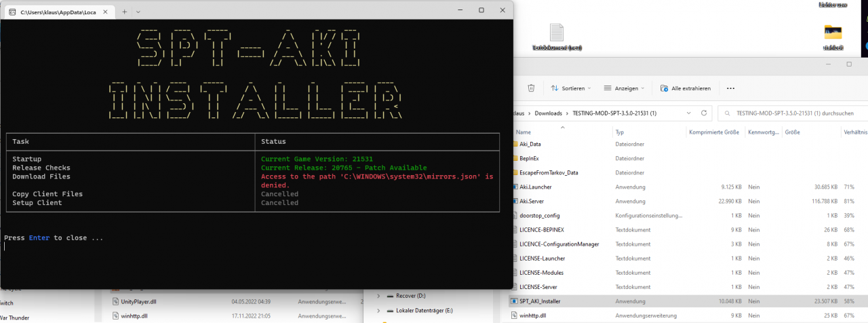Image resolution: width=868 pixels, height=323 pixels.
Task: Sort by the Name column header
Action: (524, 132)
